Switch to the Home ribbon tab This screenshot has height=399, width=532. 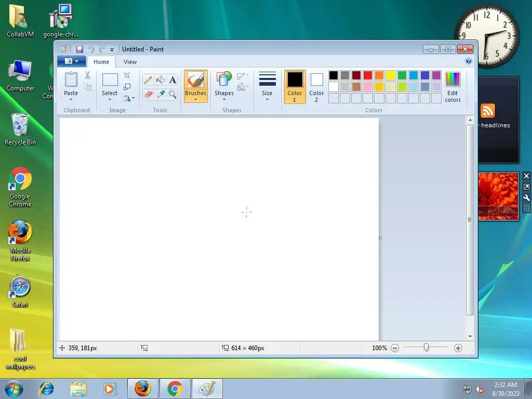coord(101,62)
